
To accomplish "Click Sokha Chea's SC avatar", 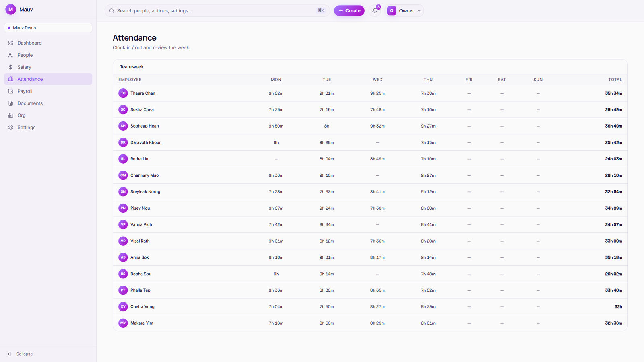I will pos(123,109).
